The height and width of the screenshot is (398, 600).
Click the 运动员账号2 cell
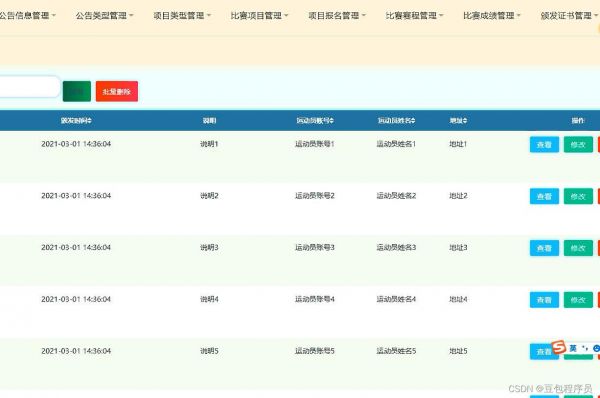[x=315, y=196]
